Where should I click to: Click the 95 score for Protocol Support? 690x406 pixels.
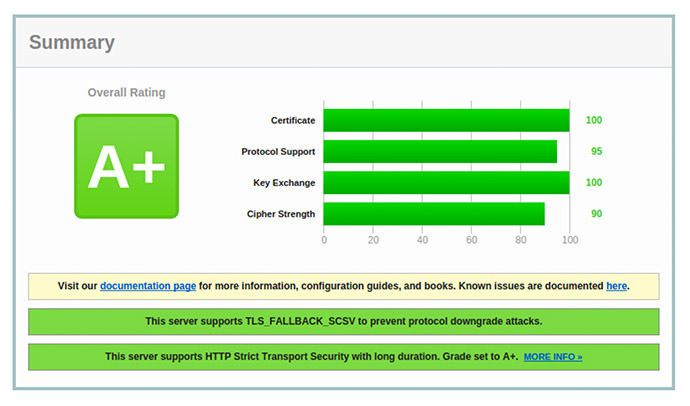pyautogui.click(x=596, y=151)
